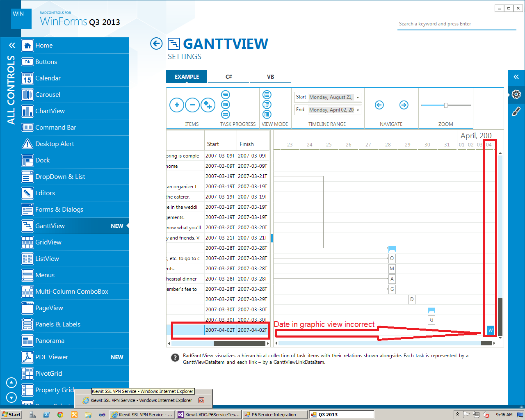Switch to the columns View Mode icon
Viewport: 525px width, 420px height.
[x=267, y=114]
